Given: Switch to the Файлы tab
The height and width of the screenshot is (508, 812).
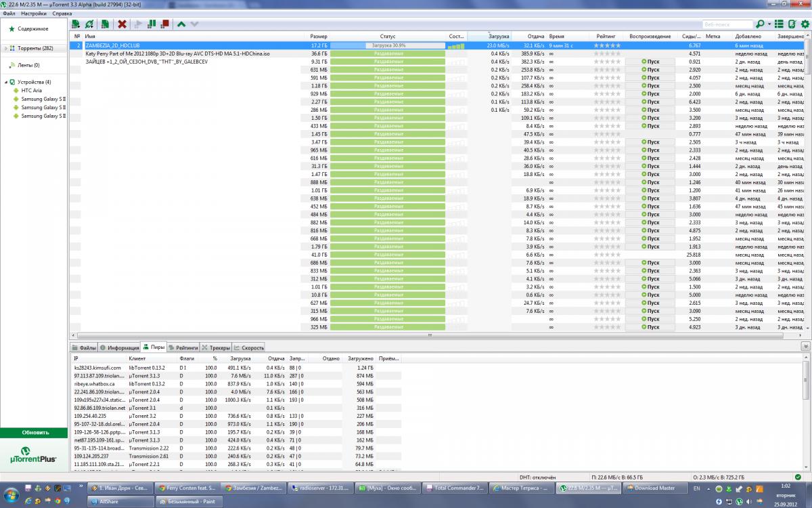Looking at the screenshot, I should click(x=84, y=347).
